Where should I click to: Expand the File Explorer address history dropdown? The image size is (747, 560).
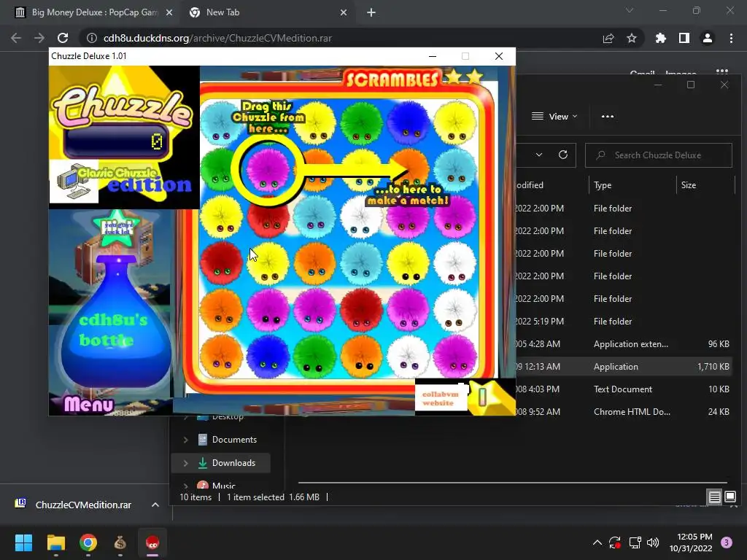[539, 155]
